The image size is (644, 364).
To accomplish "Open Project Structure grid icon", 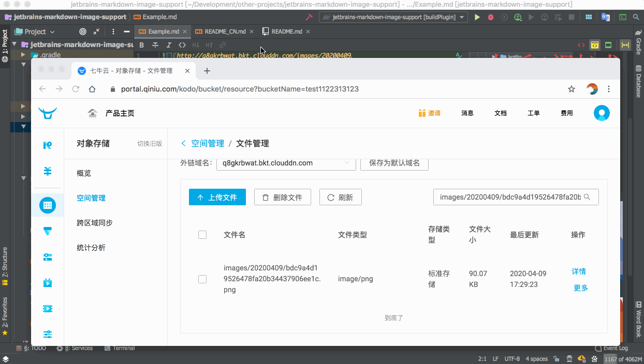I will (x=589, y=17).
